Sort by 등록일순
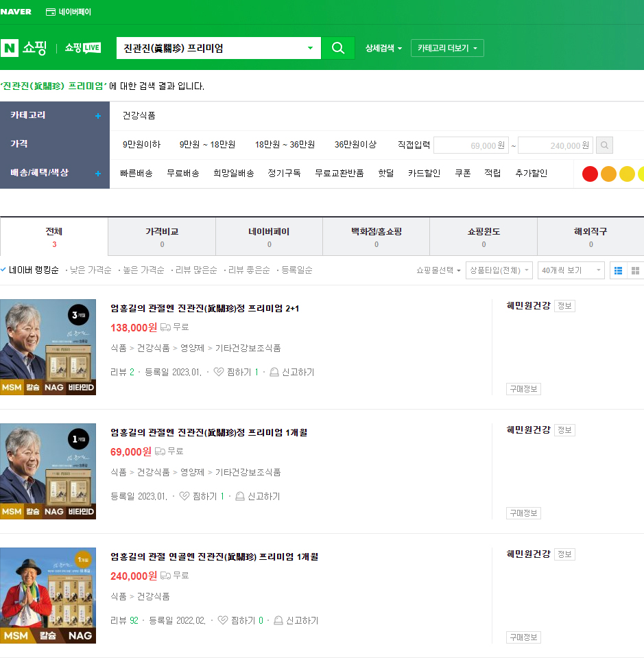644x658 pixels. click(x=296, y=270)
